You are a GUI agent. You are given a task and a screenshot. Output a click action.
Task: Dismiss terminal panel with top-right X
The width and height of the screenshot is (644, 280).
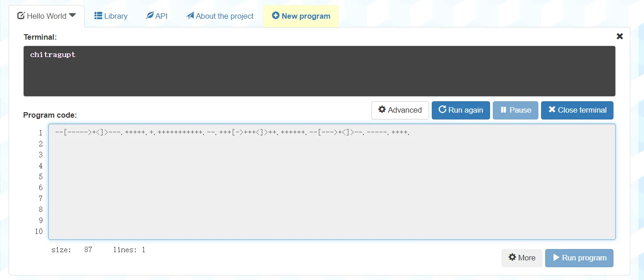(619, 36)
